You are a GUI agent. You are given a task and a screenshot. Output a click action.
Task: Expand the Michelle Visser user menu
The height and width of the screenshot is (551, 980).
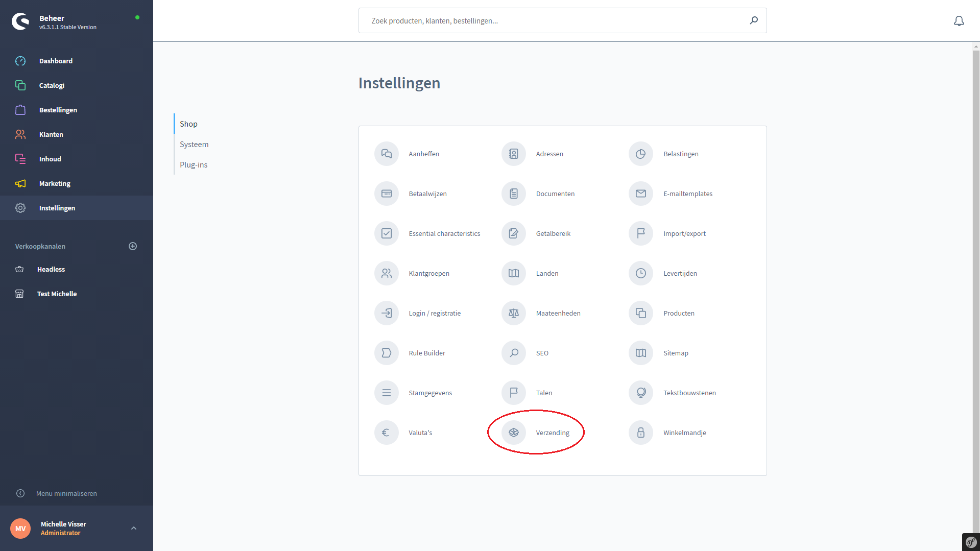point(134,528)
